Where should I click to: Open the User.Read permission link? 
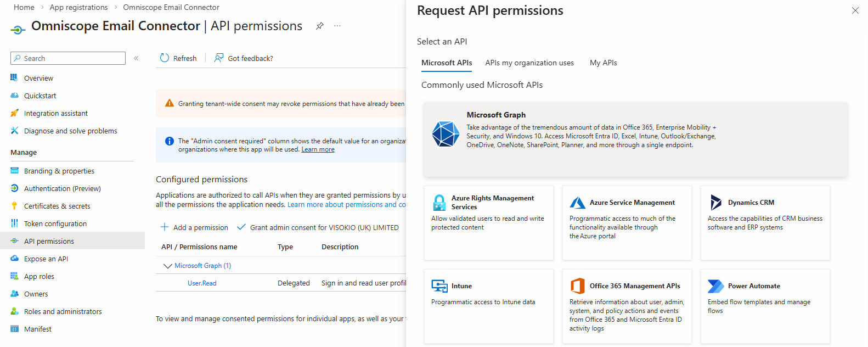(202, 283)
